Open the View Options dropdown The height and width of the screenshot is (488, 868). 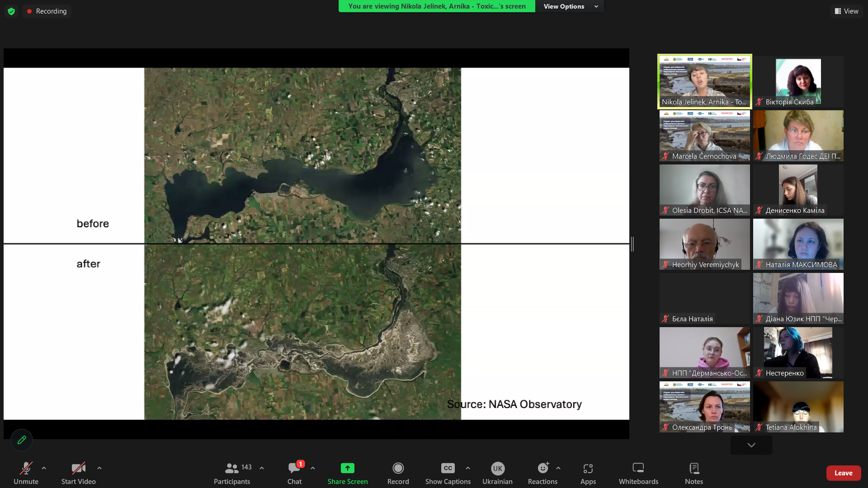569,6
